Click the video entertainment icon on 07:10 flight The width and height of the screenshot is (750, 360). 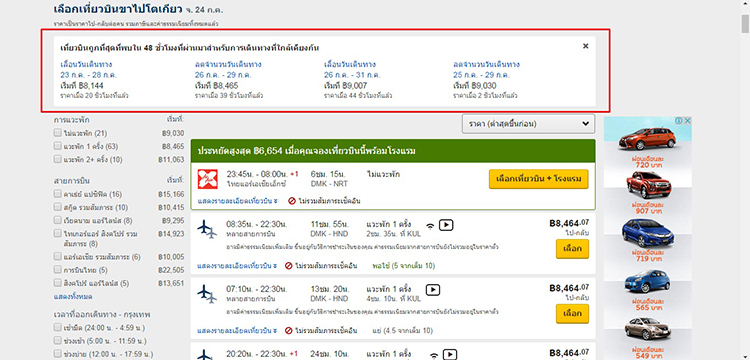click(x=433, y=290)
